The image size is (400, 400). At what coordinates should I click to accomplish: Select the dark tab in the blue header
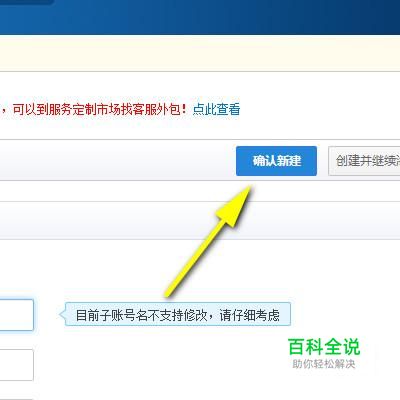pos(27,2)
